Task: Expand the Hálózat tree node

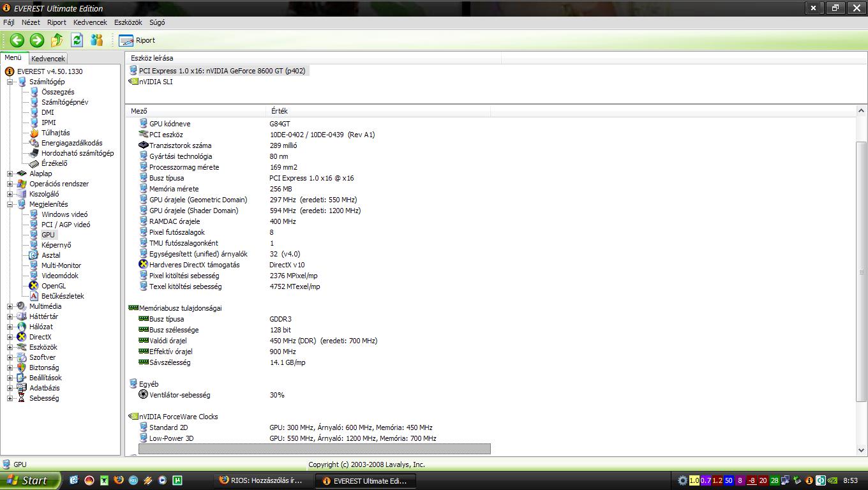Action: point(10,327)
